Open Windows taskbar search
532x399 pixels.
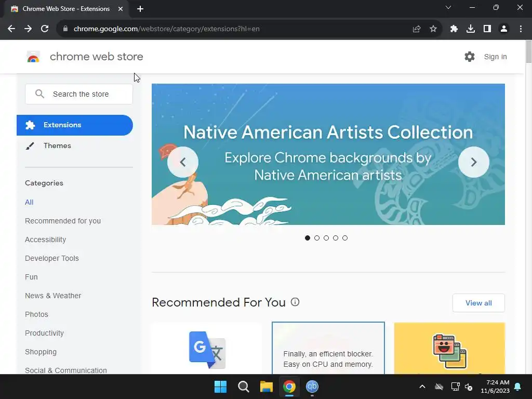click(x=243, y=387)
